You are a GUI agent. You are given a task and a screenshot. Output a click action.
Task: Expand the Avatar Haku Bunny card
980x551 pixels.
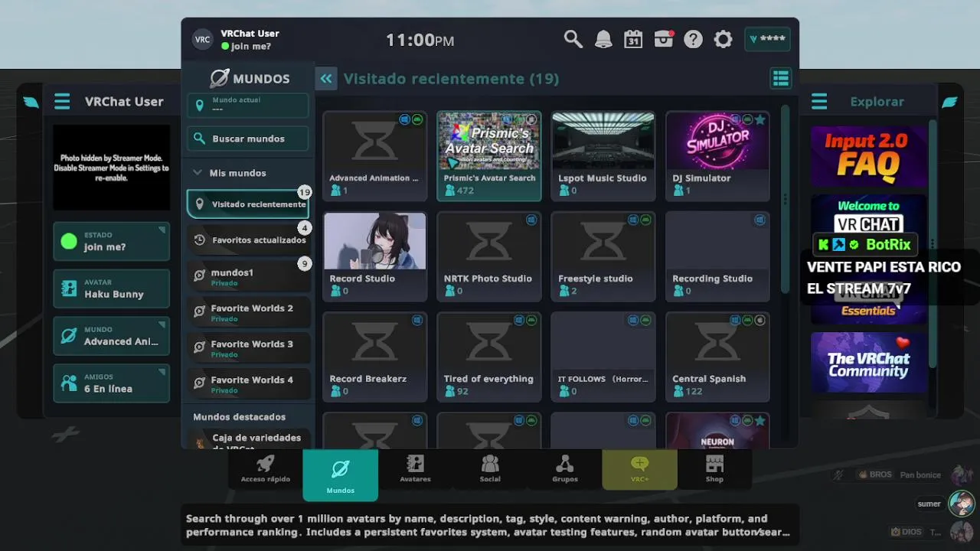coord(112,289)
